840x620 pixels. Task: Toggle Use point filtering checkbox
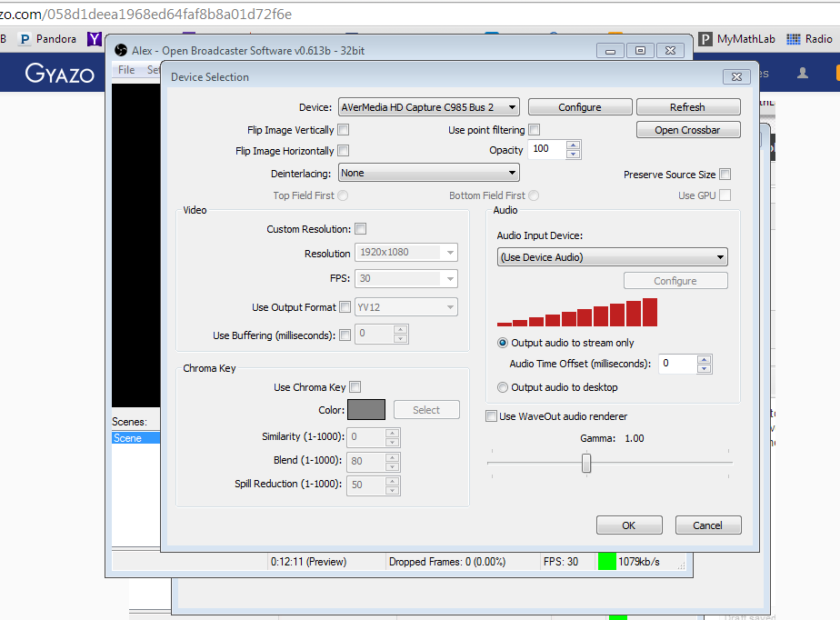[535, 130]
